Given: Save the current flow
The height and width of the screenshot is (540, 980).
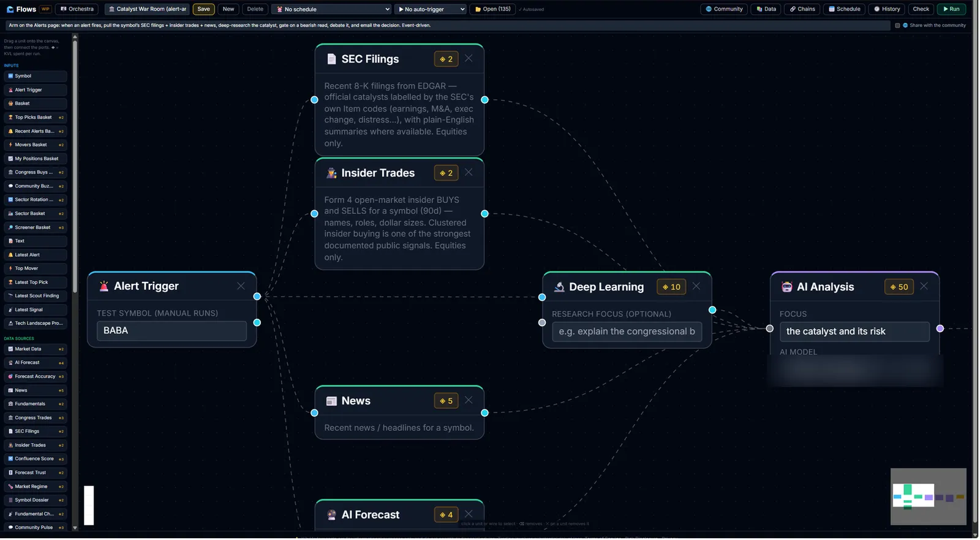Looking at the screenshot, I should 204,9.
